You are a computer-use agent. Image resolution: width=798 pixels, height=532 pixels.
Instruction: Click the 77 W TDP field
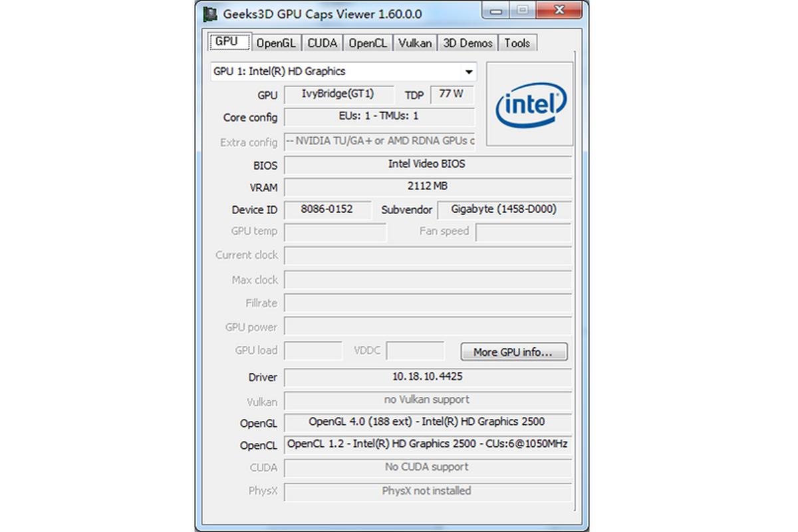coord(452,94)
